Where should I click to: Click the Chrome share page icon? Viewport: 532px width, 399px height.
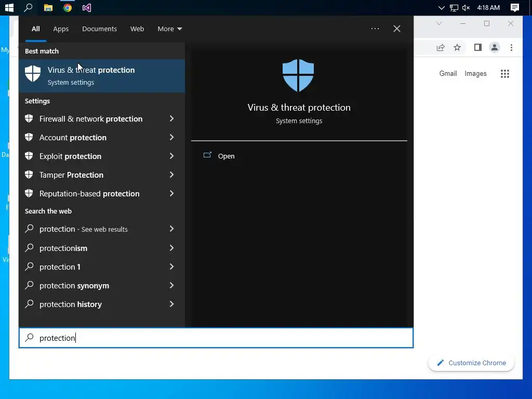click(441, 47)
